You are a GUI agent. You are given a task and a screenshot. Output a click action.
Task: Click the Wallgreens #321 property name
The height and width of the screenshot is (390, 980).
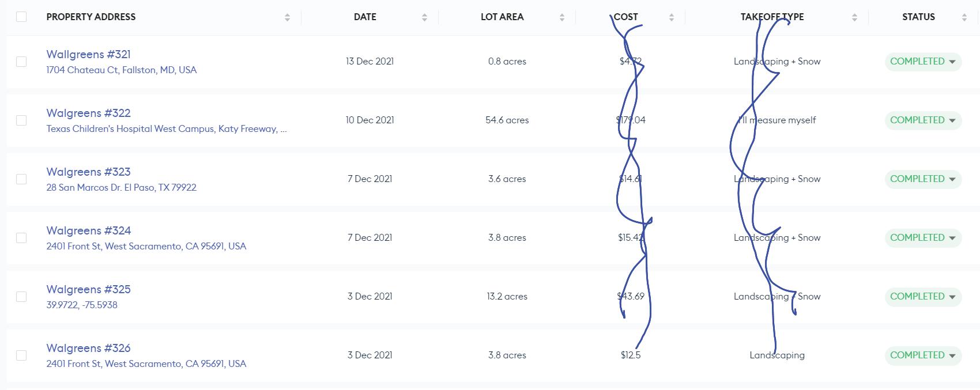[x=88, y=54]
